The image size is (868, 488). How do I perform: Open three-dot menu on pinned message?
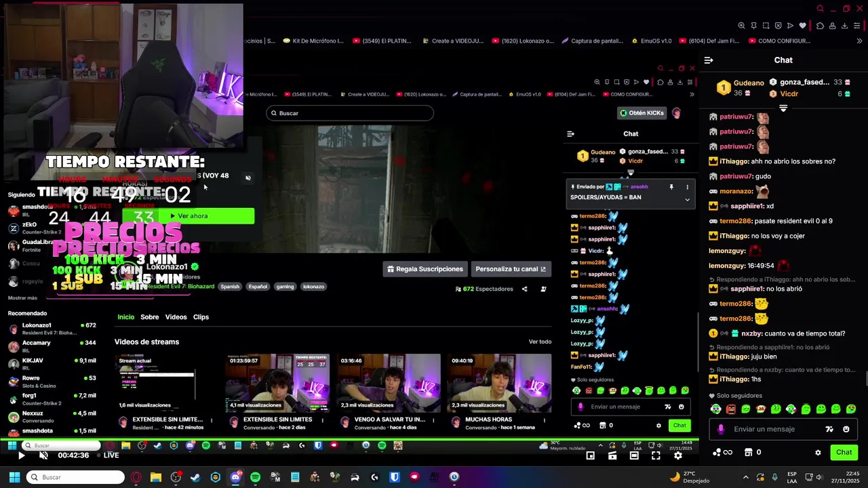(x=687, y=187)
